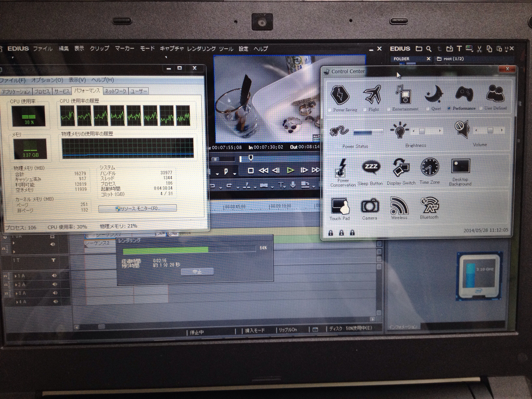This screenshot has width=532, height=399.
Task: Click the scissors cut icon in EDIUS bin
Action: 479,49
